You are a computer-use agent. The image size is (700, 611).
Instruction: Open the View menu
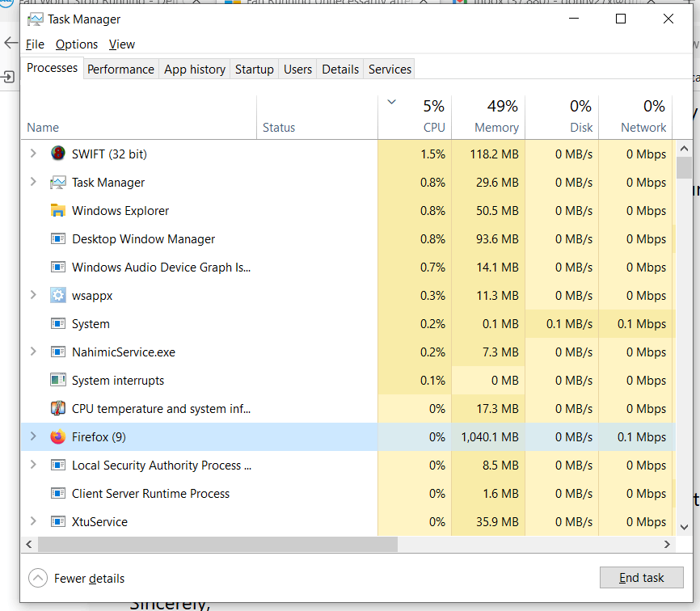click(122, 44)
